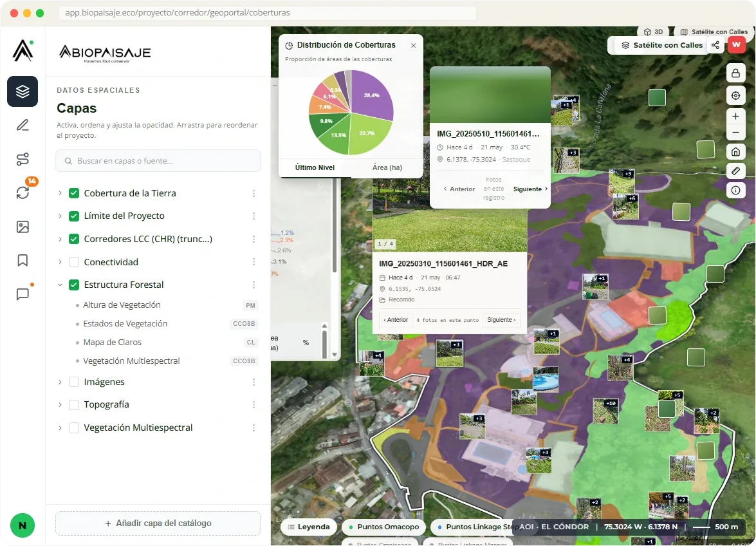Viewport: 756px width, 546px height.
Task: Open options menu for Cobertura de la Tierra
Action: [254, 193]
